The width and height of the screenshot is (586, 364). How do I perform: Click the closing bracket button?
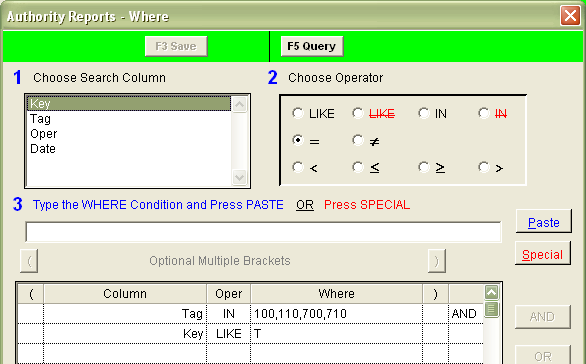[437, 261]
